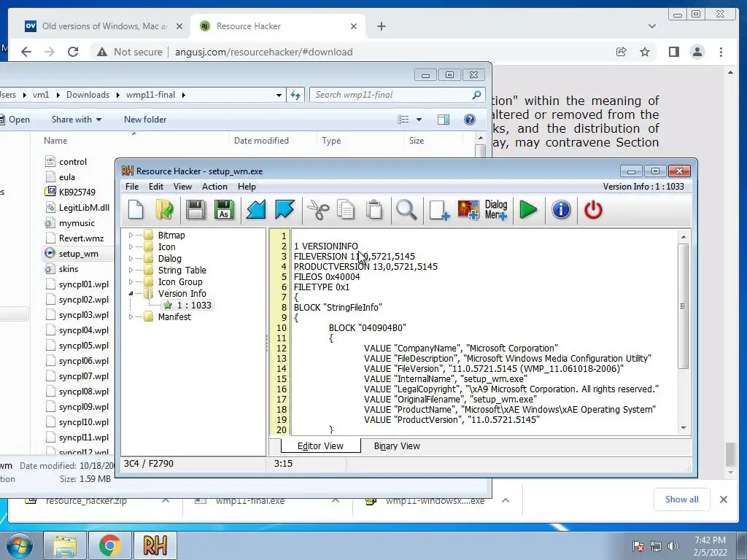Click the blue left-down arrow import icon
The image size is (747, 560).
[x=256, y=210]
